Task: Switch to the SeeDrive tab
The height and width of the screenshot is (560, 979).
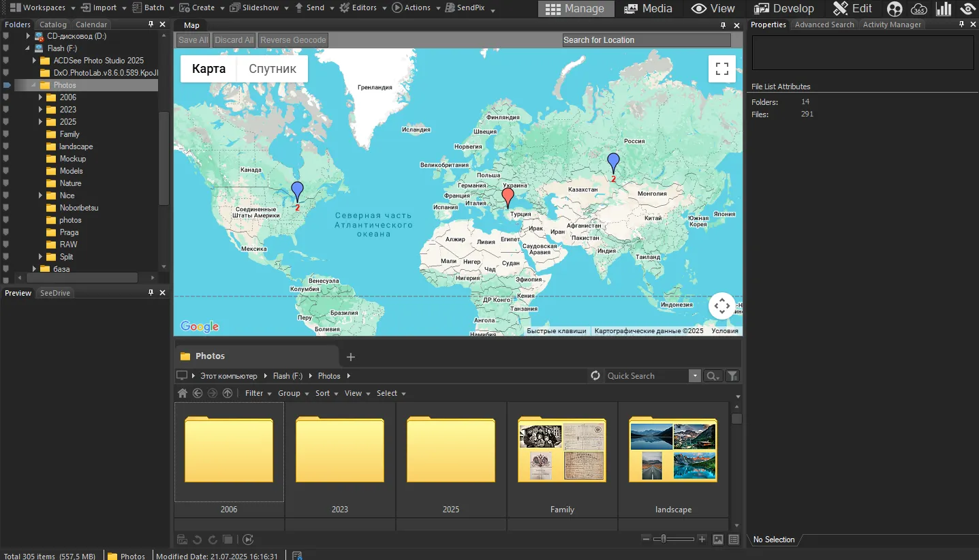Action: 55,293
